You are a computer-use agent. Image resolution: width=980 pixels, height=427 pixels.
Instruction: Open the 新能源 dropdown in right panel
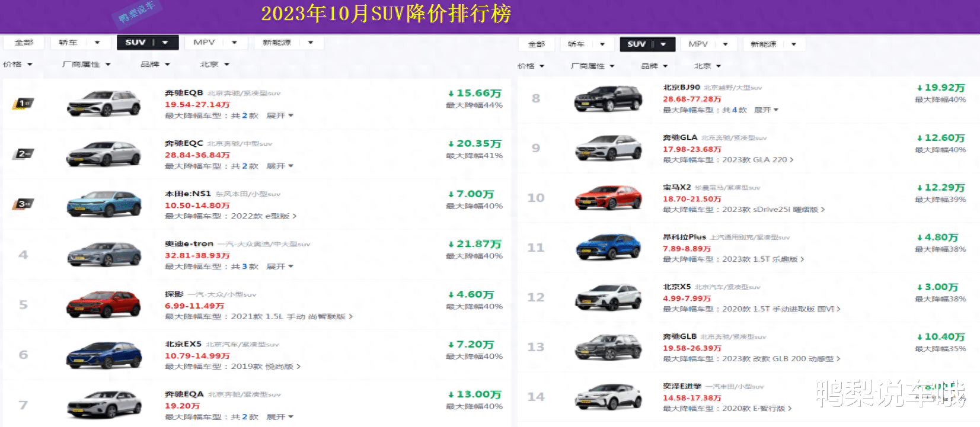pyautogui.click(x=774, y=44)
